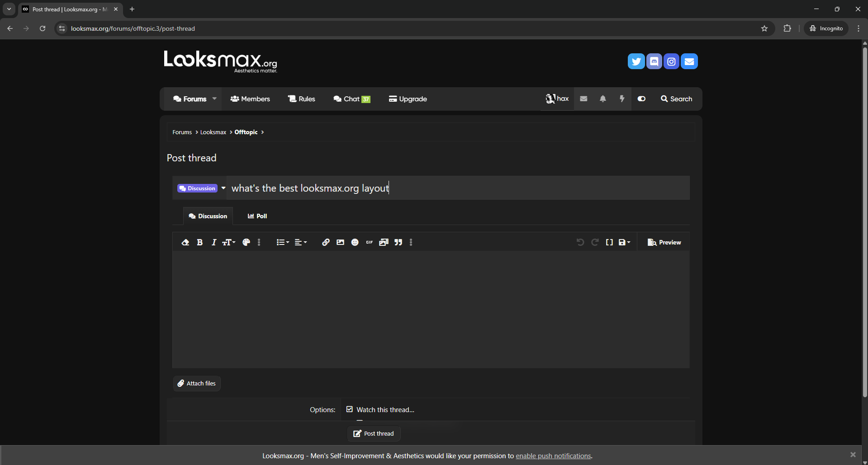
Task: Toggle Watch this thread checkbox
Action: (x=350, y=409)
